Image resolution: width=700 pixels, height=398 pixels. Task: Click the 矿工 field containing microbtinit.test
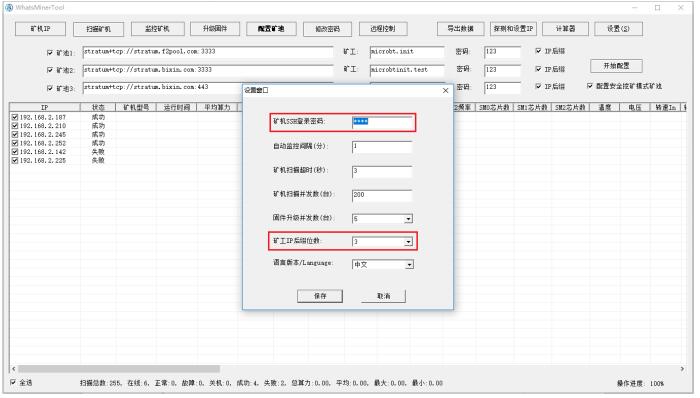point(407,70)
